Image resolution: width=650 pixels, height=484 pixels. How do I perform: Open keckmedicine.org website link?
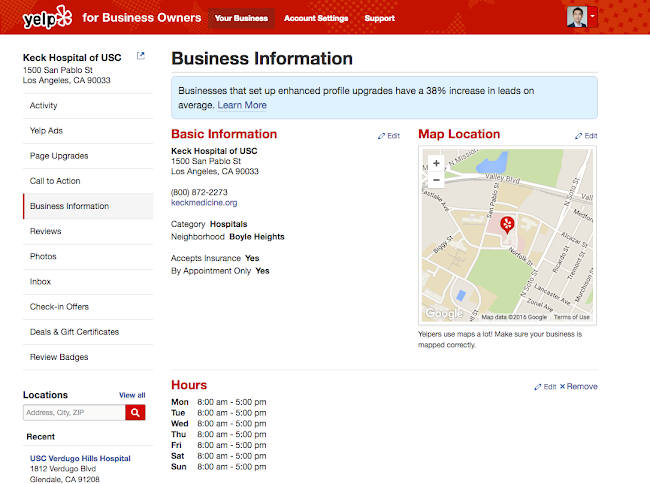click(x=204, y=203)
